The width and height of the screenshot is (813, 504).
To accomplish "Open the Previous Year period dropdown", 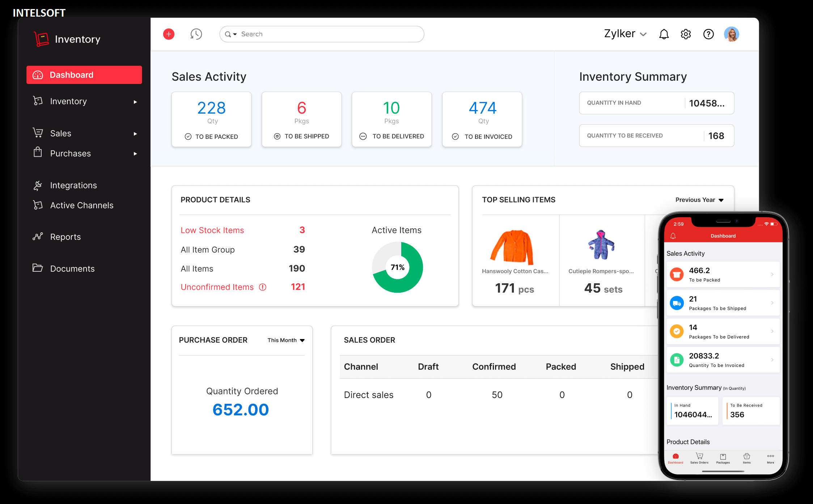I will pos(699,200).
